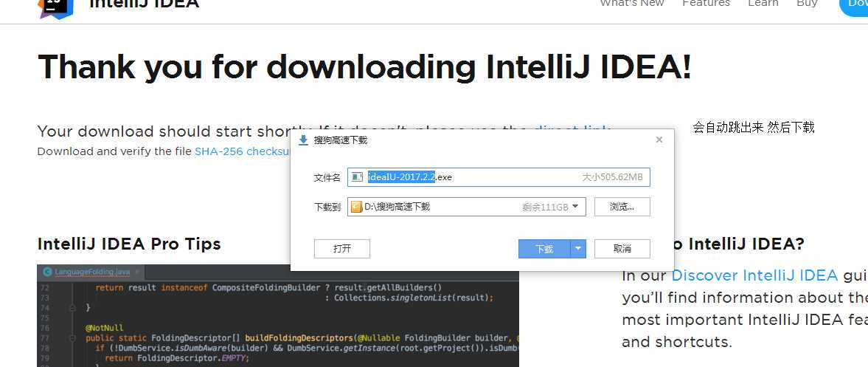
Task: Click the IntelliJ IDEA Pro Tips heading
Action: point(129,244)
